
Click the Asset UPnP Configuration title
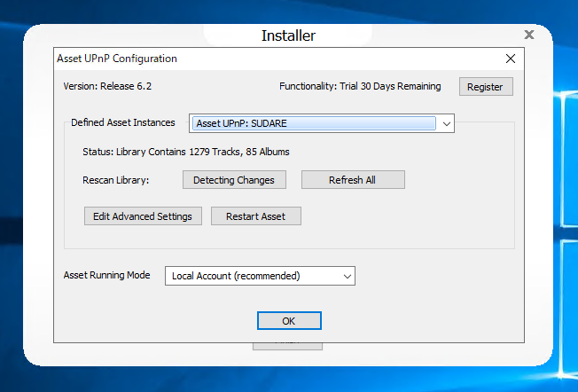(117, 59)
